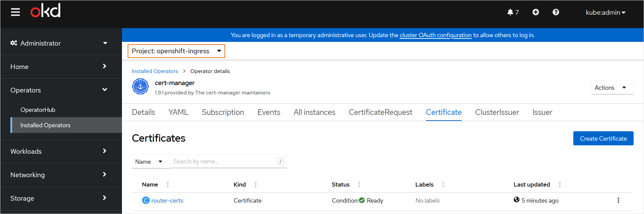Click the No labels cell
The height and width of the screenshot is (214, 644).
(428, 200)
